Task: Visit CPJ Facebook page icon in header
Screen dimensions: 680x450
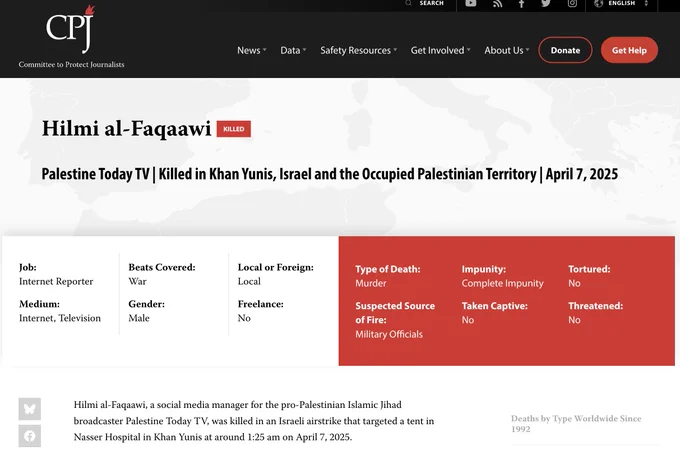Action: tap(521, 3)
